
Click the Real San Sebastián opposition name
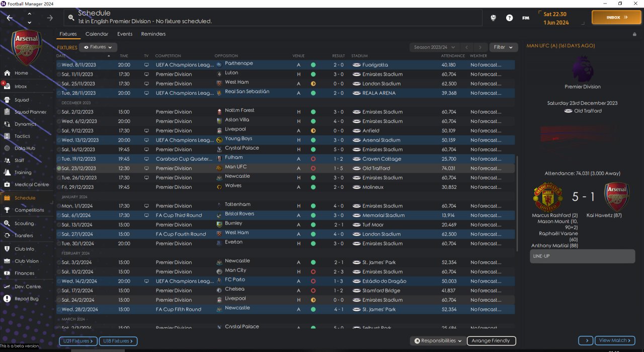[247, 92]
